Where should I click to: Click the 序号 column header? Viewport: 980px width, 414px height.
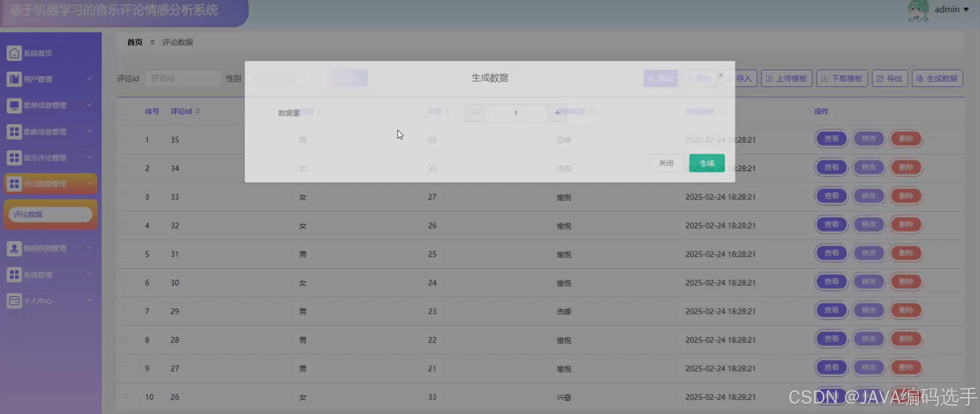[x=152, y=112]
